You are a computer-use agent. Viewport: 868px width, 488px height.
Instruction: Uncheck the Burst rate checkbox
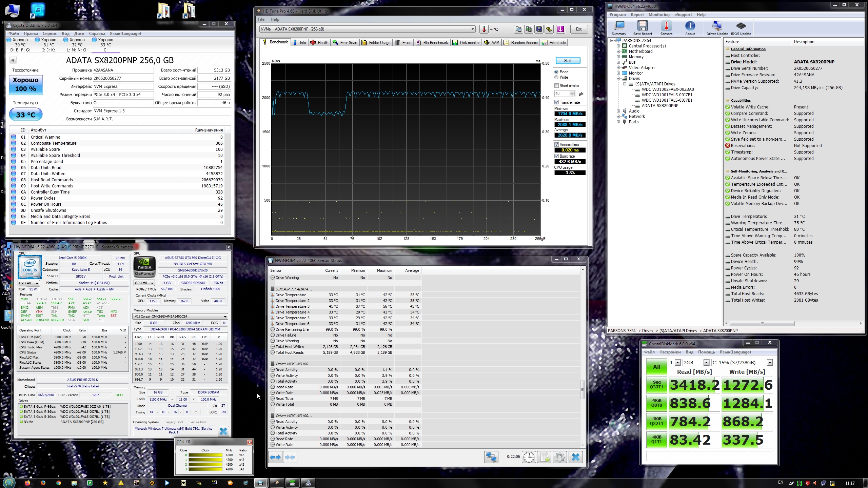(556, 156)
